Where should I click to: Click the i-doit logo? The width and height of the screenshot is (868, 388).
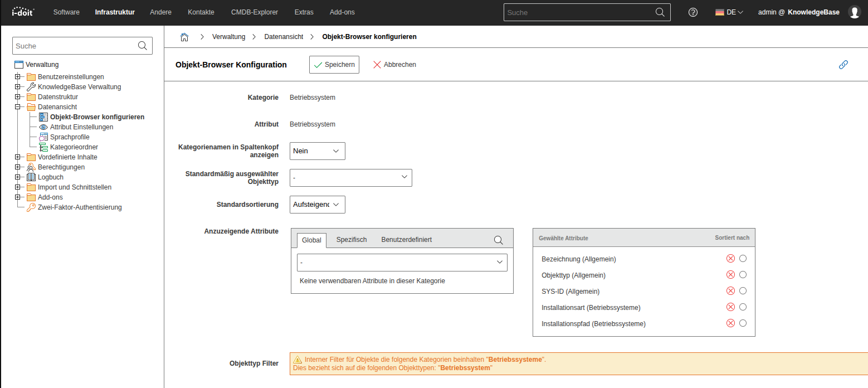23,12
